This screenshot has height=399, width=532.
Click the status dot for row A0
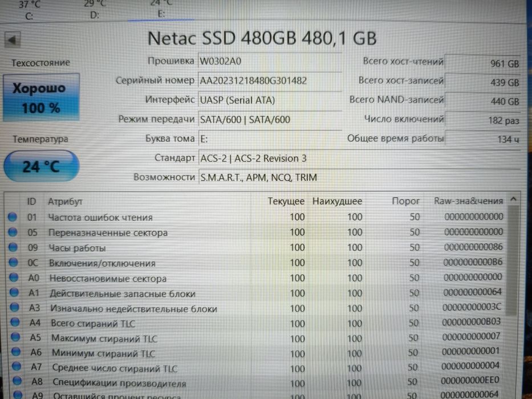14,277
